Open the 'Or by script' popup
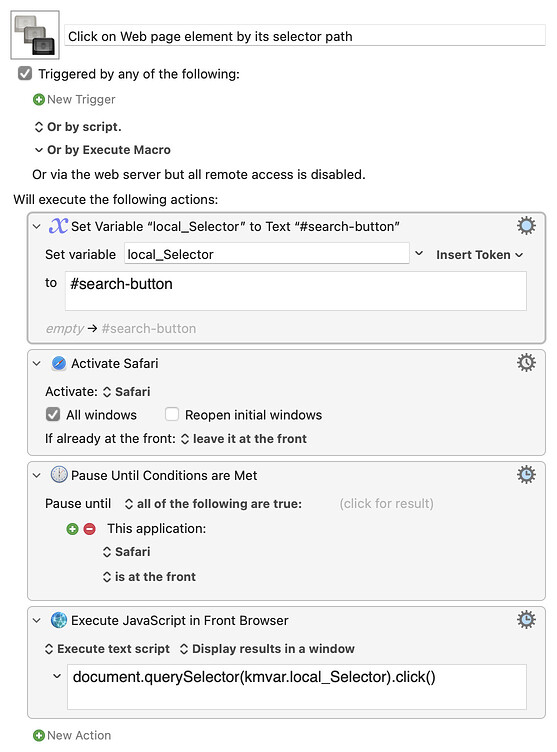This screenshot has height=752, width=557. pos(78,127)
